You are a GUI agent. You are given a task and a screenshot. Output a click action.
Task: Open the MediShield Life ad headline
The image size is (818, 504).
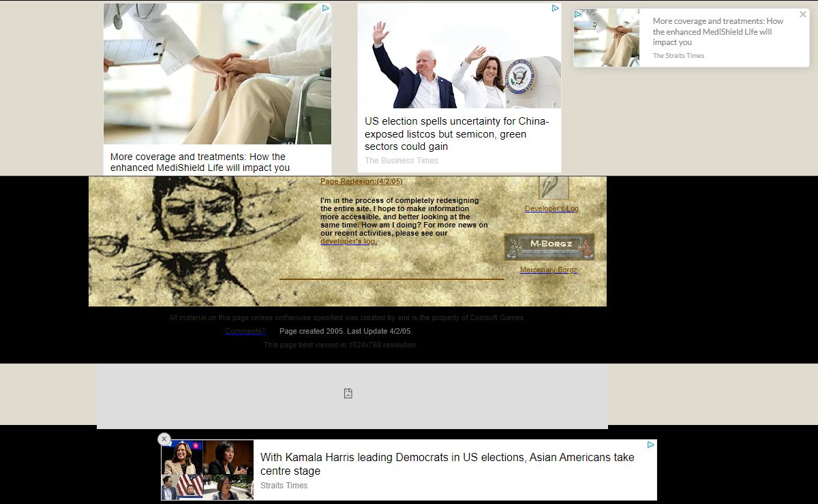click(200, 162)
